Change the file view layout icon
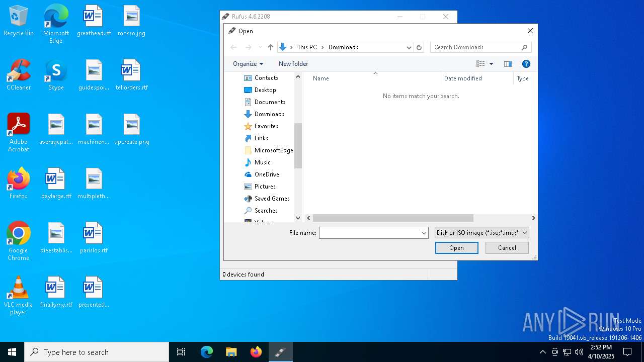The width and height of the screenshot is (644, 362). (480, 64)
